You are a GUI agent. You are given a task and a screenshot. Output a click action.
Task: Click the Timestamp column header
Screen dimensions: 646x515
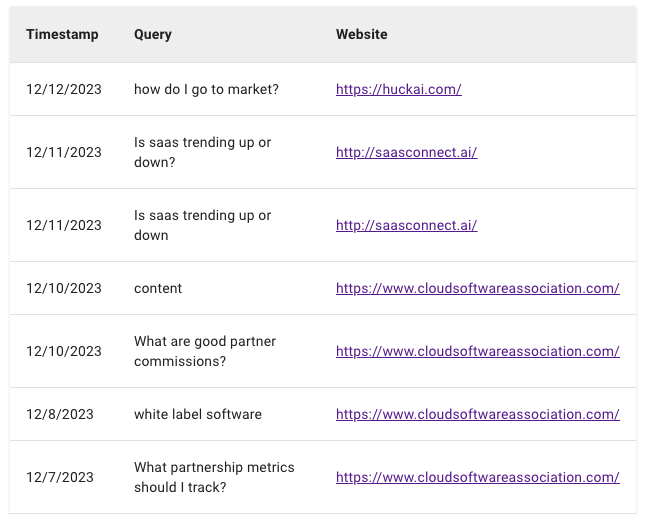pyautogui.click(x=62, y=34)
